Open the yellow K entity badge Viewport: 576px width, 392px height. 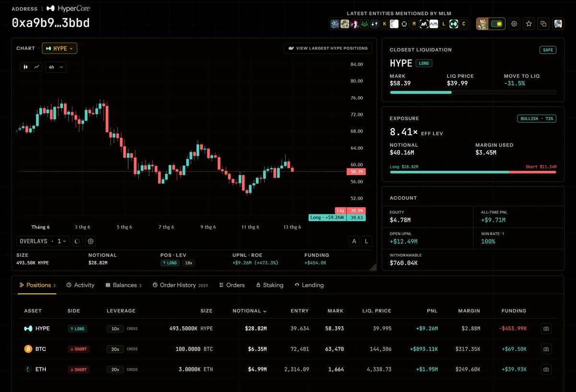(384, 24)
